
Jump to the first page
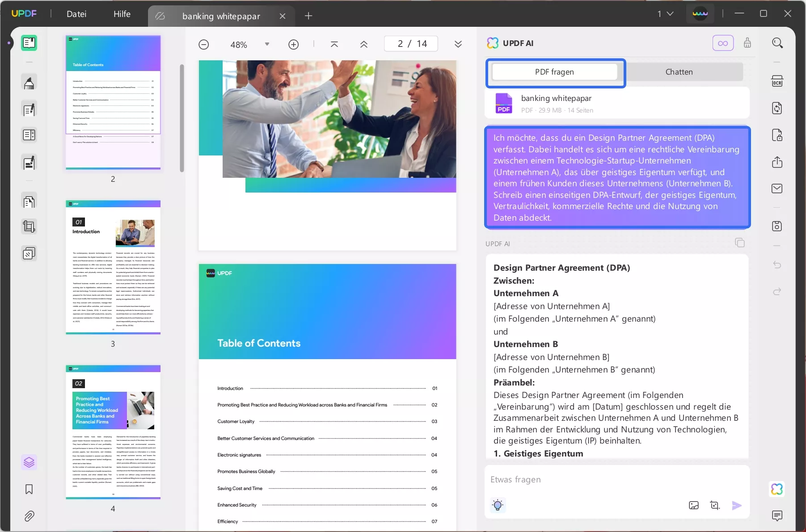(334, 44)
